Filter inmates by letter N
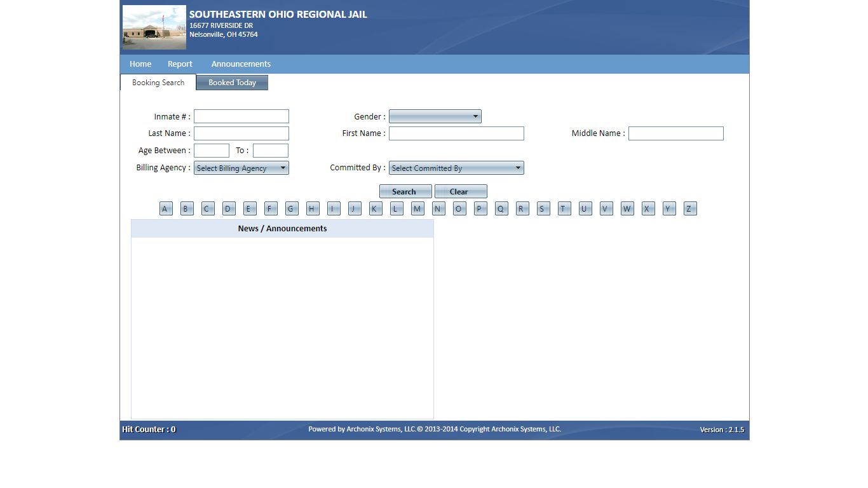Viewport: 868px width, 488px height. pos(438,208)
